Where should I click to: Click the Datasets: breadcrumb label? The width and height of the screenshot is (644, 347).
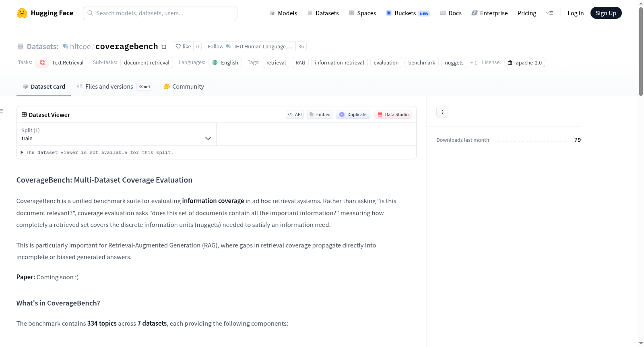(43, 46)
